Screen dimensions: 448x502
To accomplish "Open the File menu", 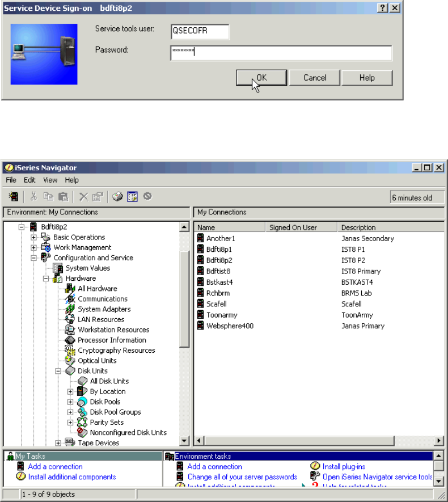I will 11,180.
